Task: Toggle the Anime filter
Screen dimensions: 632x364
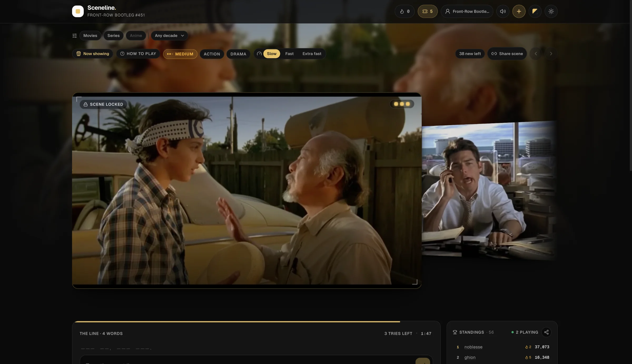Action: [136, 36]
